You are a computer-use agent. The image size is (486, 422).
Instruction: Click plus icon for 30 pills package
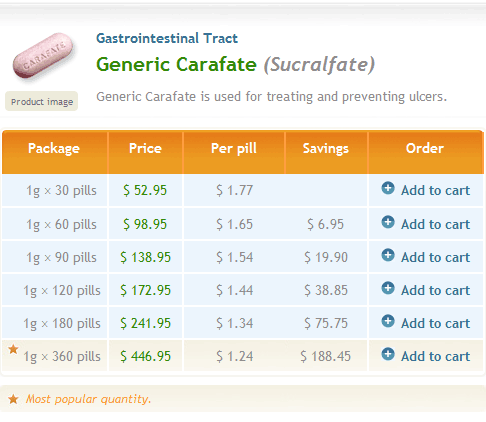388,188
